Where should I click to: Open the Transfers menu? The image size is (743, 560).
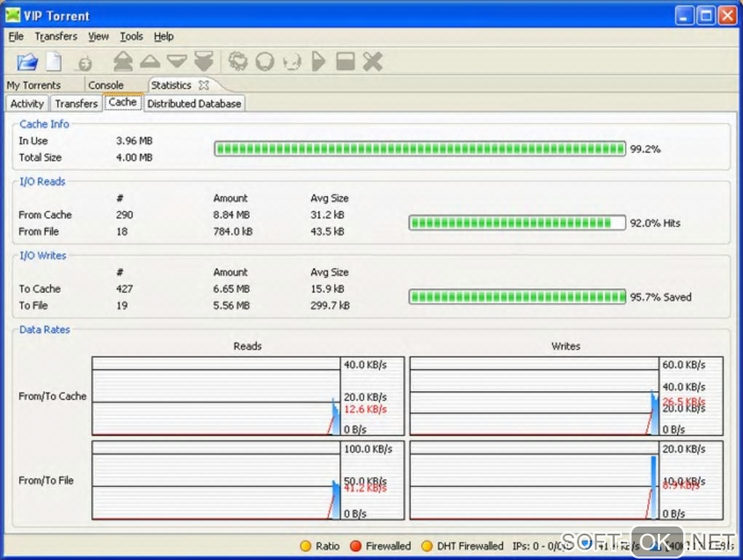[56, 36]
